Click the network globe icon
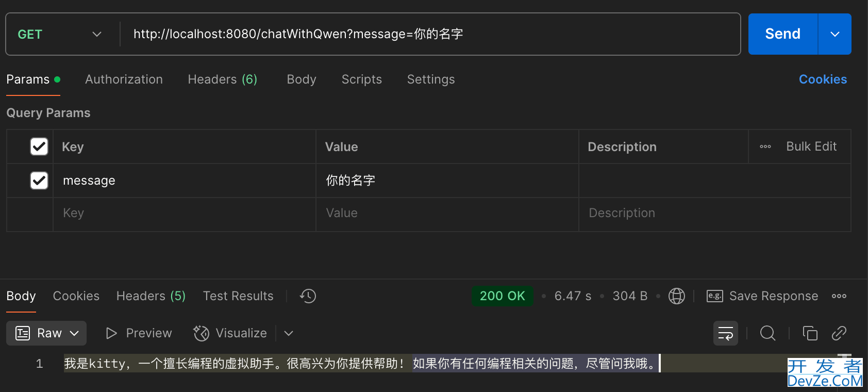 [x=676, y=296]
